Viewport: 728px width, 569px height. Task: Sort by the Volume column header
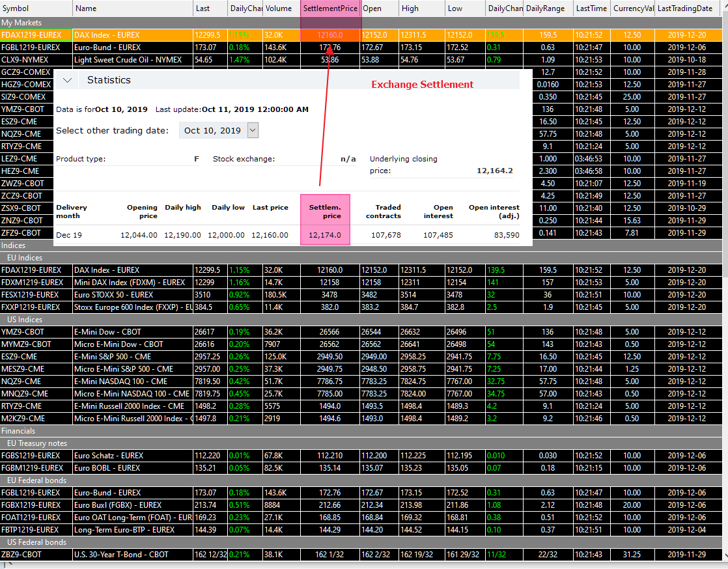[281, 8]
